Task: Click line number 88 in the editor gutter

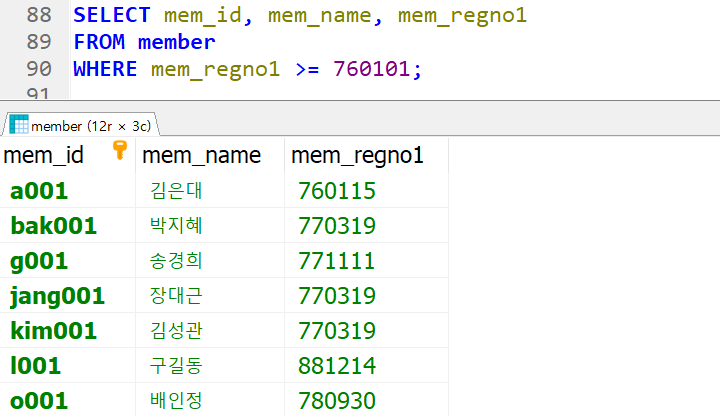Action: coord(39,15)
